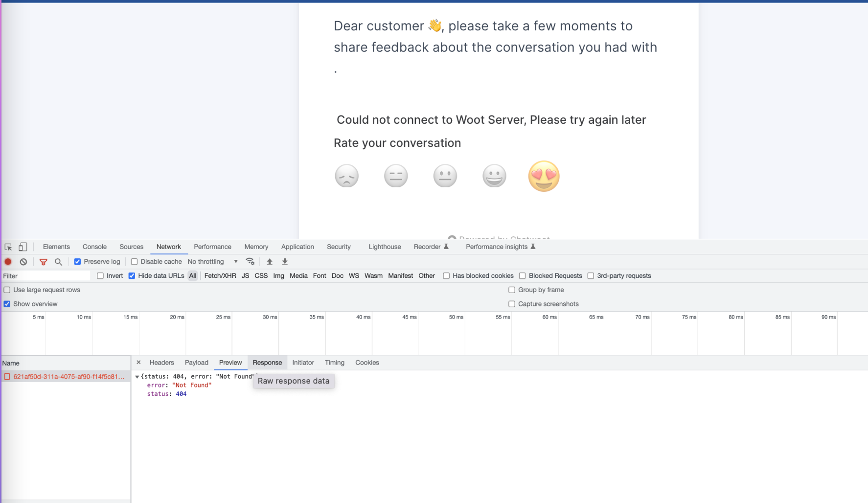Open the Application tab
Viewport: 868px width, 503px height.
[x=297, y=247]
